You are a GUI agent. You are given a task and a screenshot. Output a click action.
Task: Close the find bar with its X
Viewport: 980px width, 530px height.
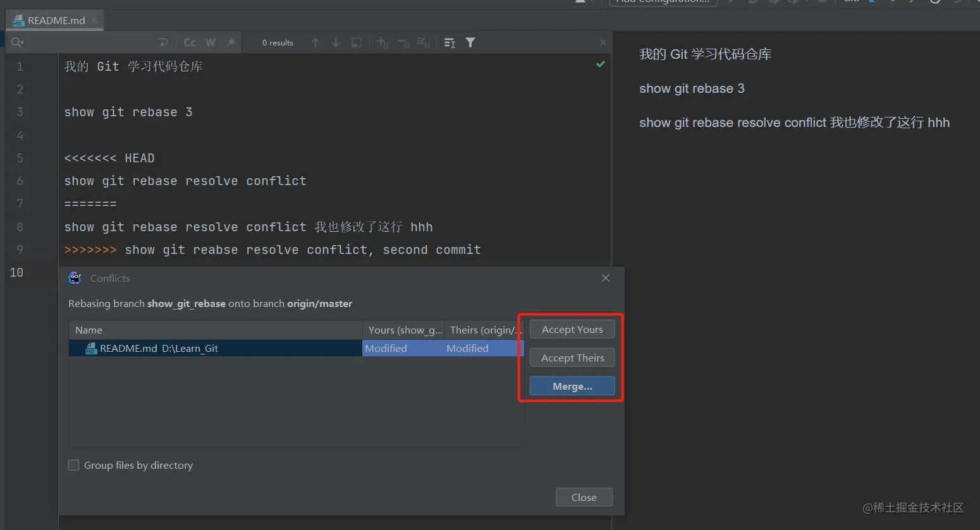603,42
